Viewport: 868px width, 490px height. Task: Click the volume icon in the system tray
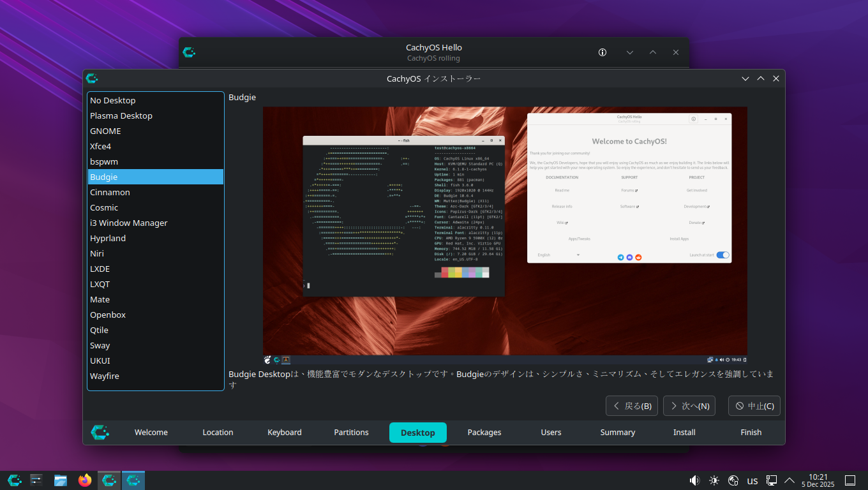(x=694, y=480)
